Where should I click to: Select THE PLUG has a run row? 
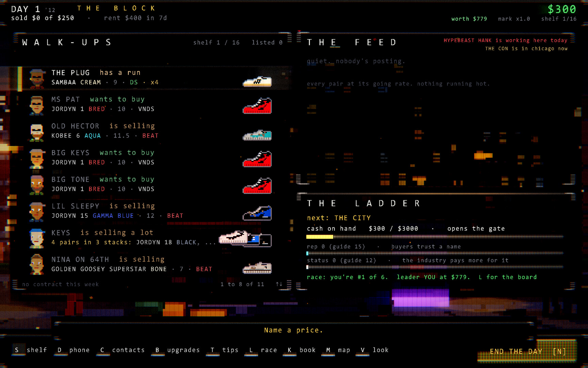pyautogui.click(x=155, y=78)
